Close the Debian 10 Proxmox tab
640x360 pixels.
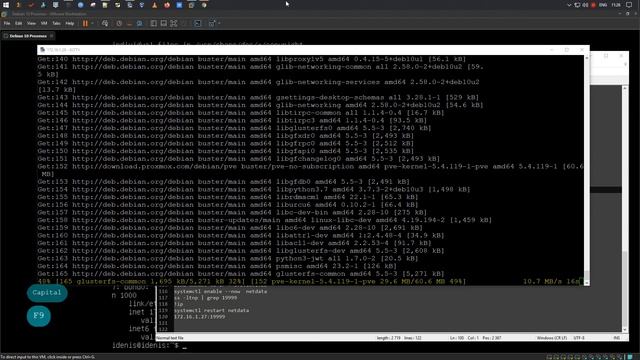point(51,36)
